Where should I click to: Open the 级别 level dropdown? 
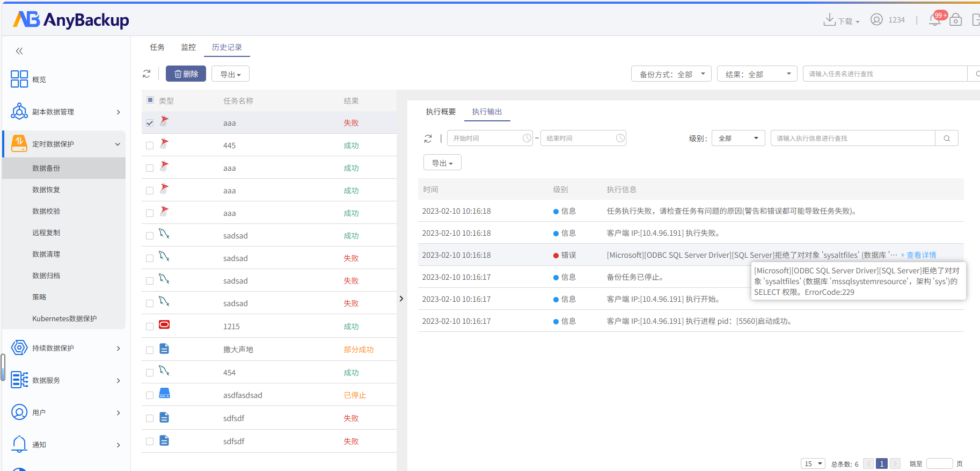click(738, 138)
